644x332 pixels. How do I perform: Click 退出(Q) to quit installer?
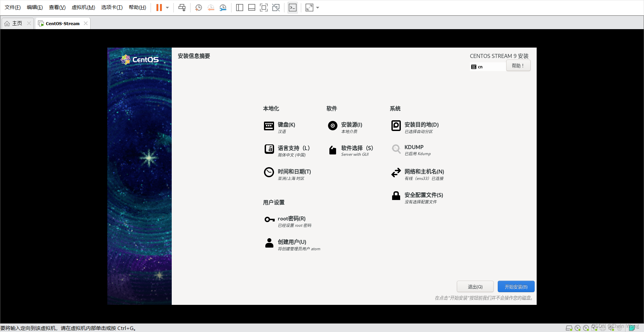pos(475,287)
